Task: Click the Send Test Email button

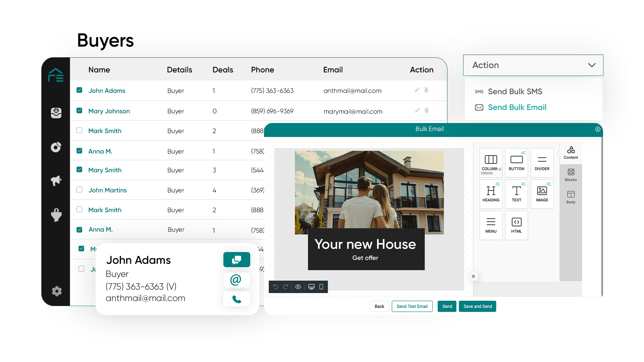Action: [x=411, y=306]
